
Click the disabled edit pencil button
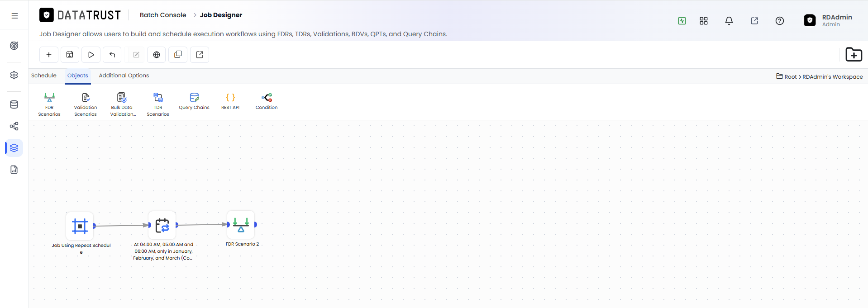tap(136, 55)
